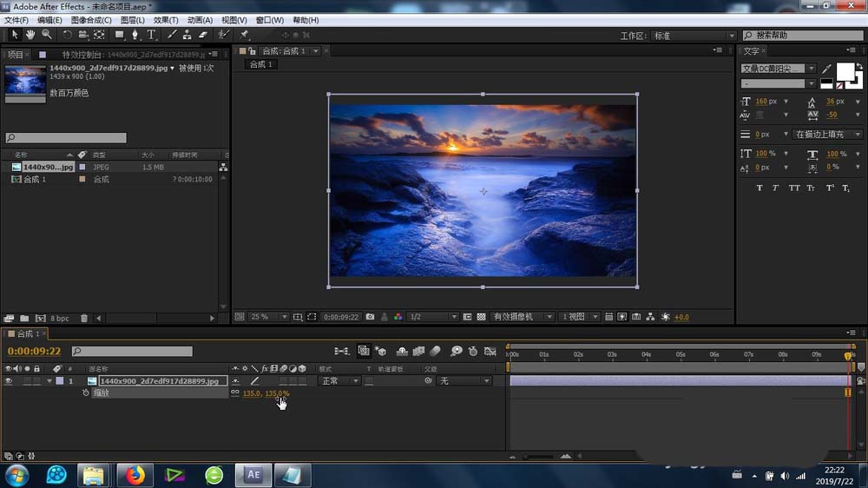Hide the 1440x900 layer with eye toggle
The width and height of the screenshot is (868, 488).
[9, 381]
